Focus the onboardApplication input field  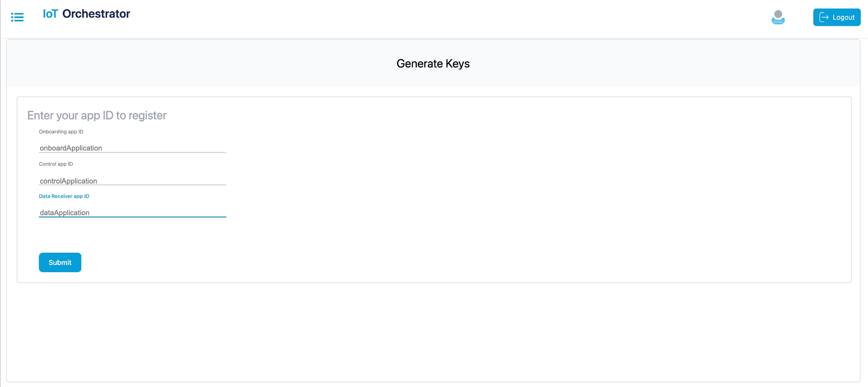click(132, 148)
